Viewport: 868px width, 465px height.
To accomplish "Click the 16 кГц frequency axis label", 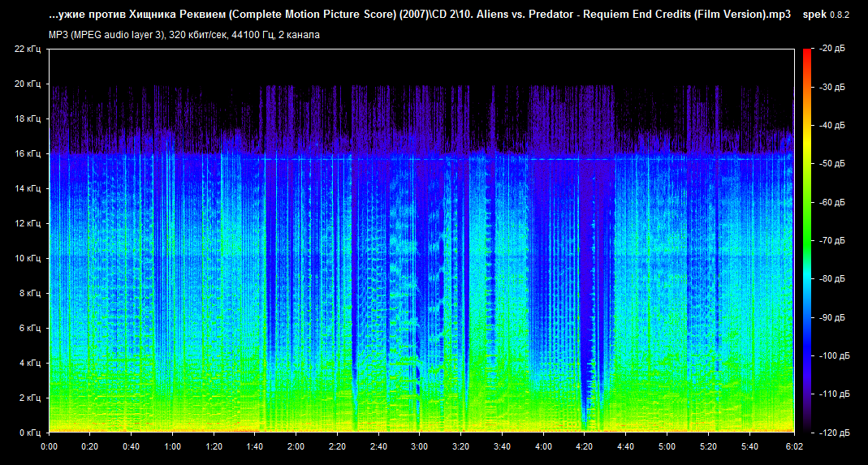I will [x=27, y=153].
